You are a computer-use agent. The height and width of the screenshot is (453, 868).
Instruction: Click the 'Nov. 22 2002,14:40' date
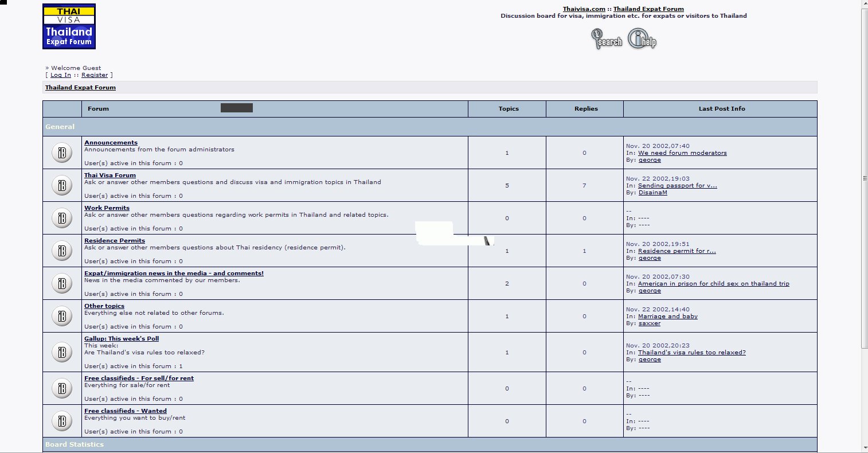click(x=658, y=310)
